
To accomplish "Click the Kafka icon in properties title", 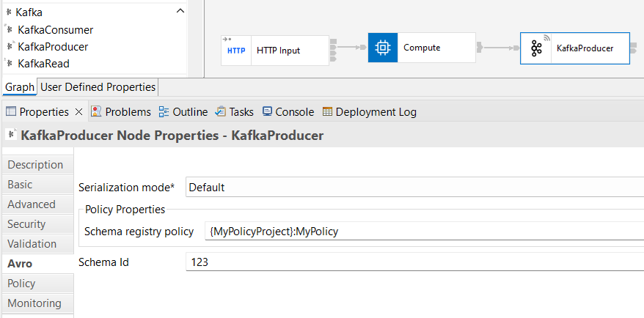I will (x=11, y=134).
